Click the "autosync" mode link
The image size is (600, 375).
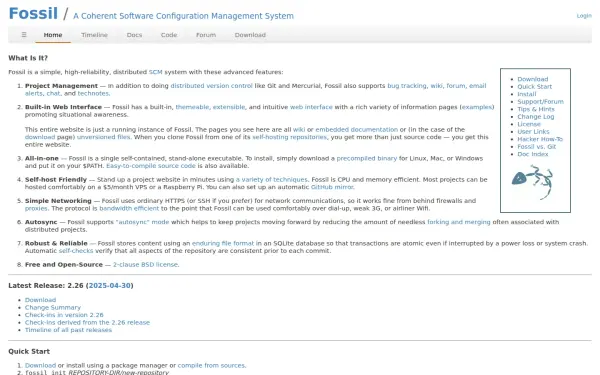tap(142, 222)
